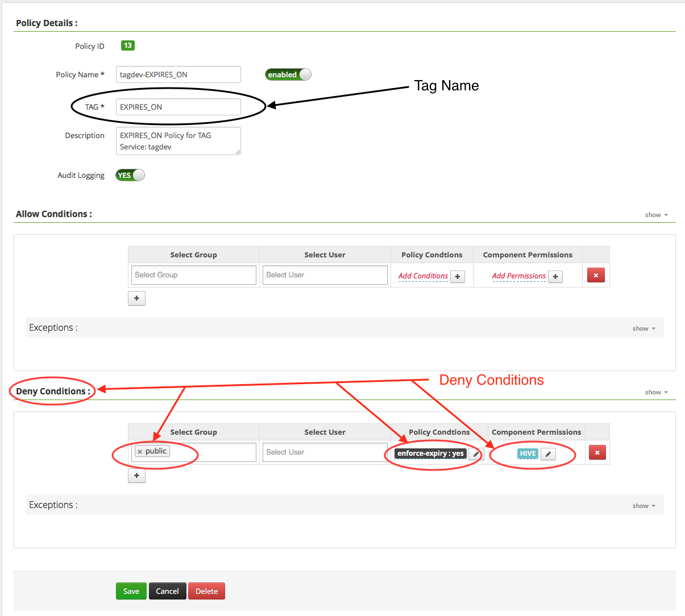This screenshot has height=616, width=685.
Task: Add new row under Deny Conditions
Action: [136, 476]
